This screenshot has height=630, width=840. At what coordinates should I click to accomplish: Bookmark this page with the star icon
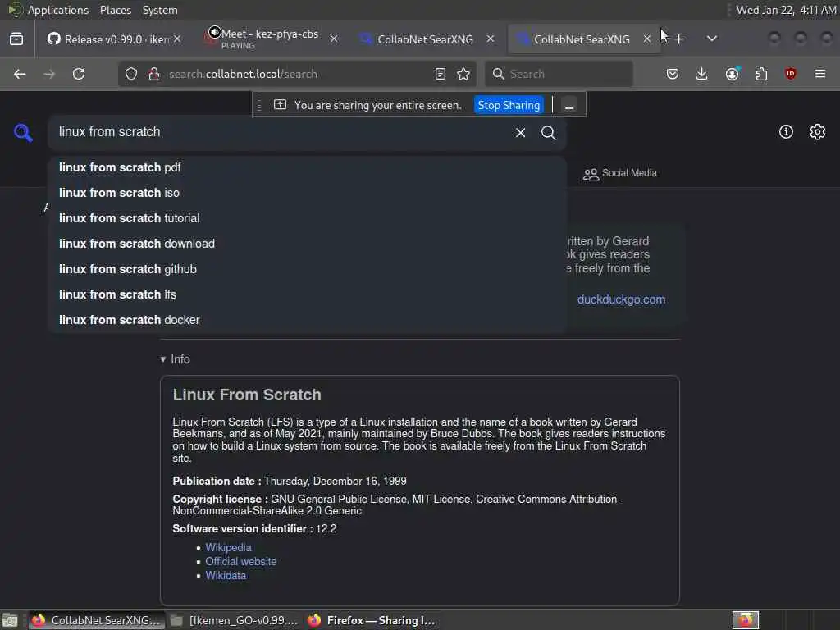464,74
